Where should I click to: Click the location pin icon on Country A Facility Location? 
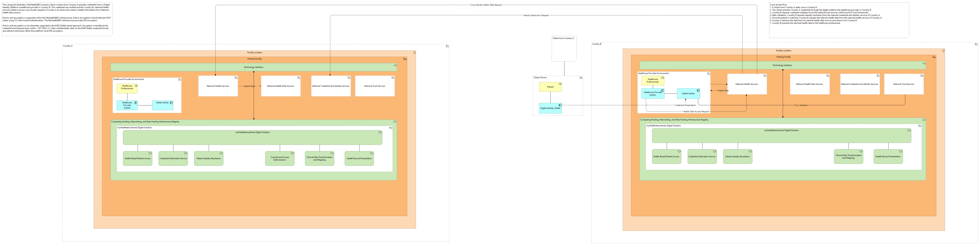click(414, 53)
